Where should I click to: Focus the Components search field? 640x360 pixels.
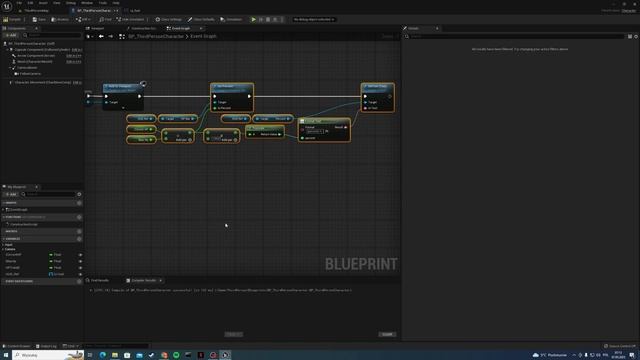click(x=52, y=35)
